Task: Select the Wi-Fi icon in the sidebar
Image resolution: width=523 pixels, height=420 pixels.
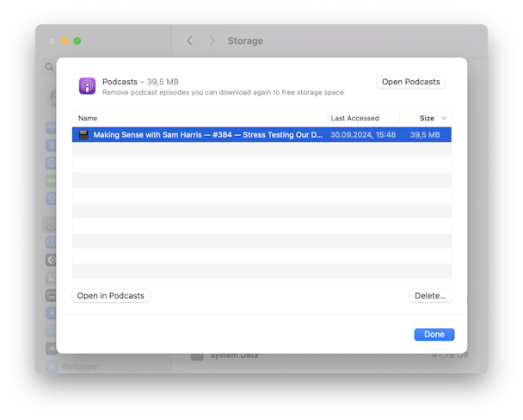Action: point(51,127)
